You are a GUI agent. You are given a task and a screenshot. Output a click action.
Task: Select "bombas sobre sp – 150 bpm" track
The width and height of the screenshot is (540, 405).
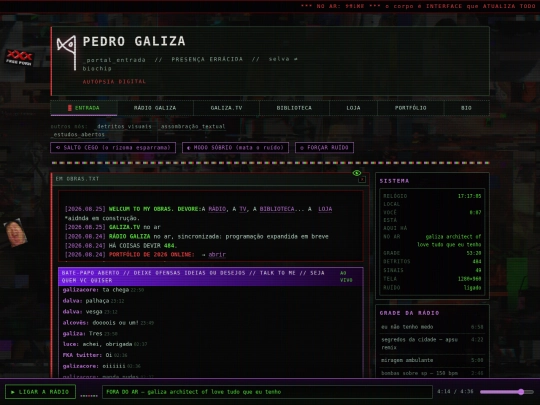pyautogui.click(x=432, y=373)
